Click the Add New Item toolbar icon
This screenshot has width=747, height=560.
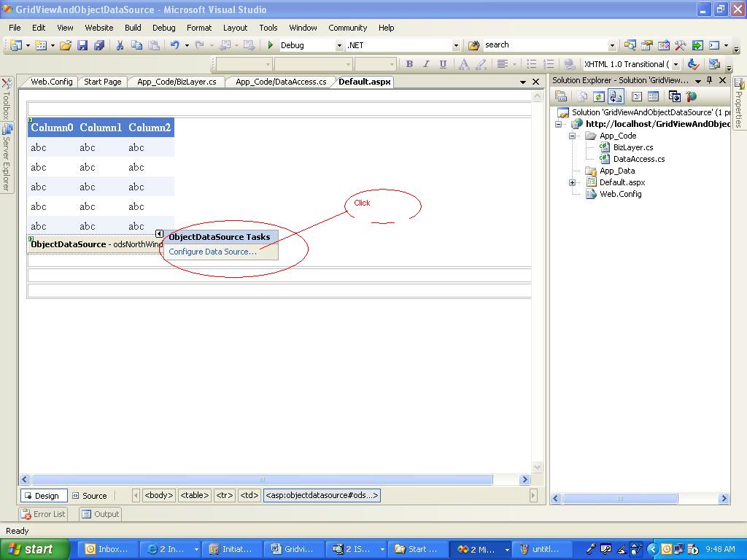tap(41, 45)
